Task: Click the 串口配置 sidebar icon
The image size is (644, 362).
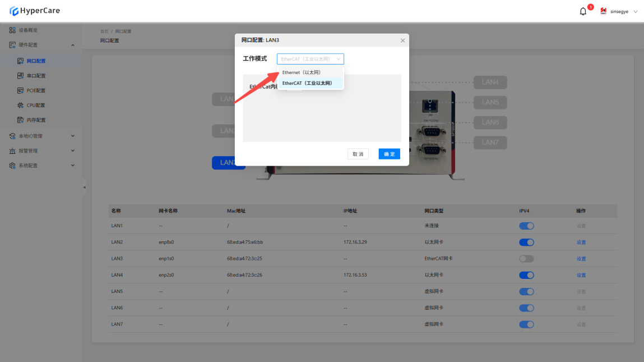Action: (x=21, y=76)
